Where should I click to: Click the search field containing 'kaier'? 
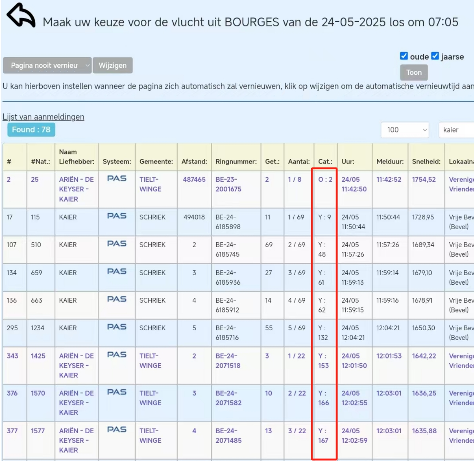[457, 130]
